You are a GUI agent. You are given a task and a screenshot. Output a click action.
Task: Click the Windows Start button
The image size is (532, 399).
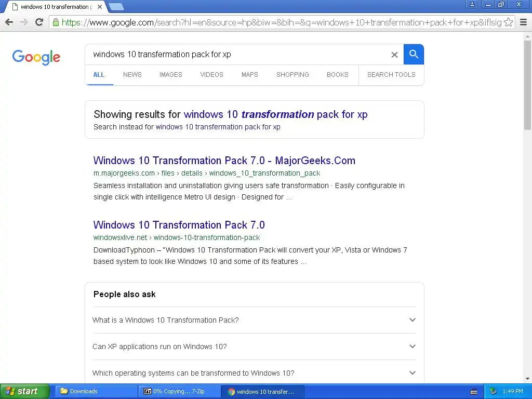click(x=24, y=391)
